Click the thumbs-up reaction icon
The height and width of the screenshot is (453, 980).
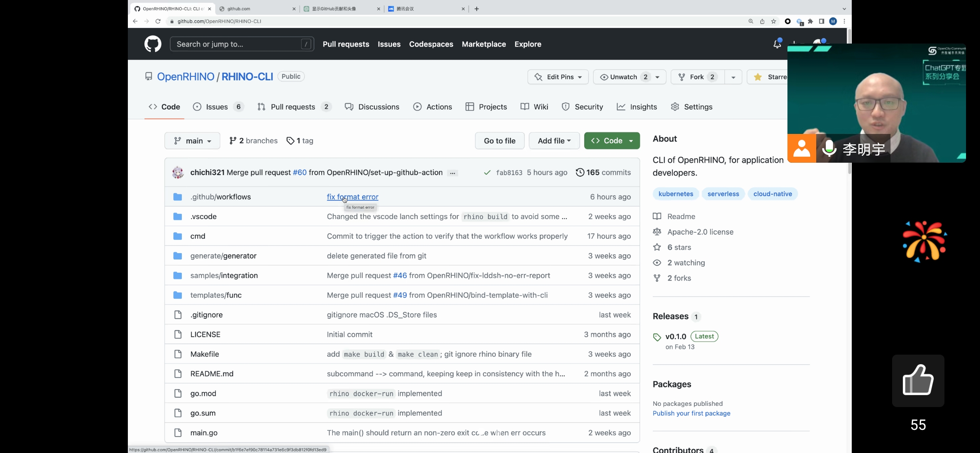[x=918, y=380]
